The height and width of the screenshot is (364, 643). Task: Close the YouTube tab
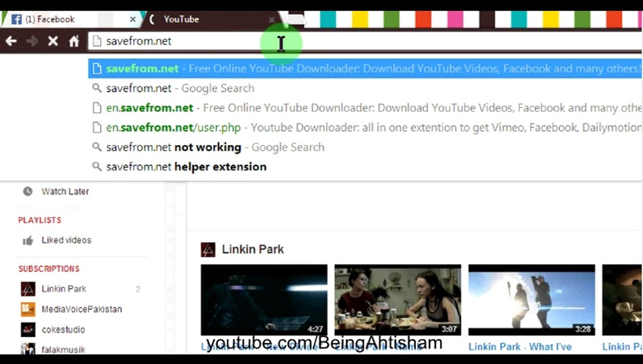(271, 20)
